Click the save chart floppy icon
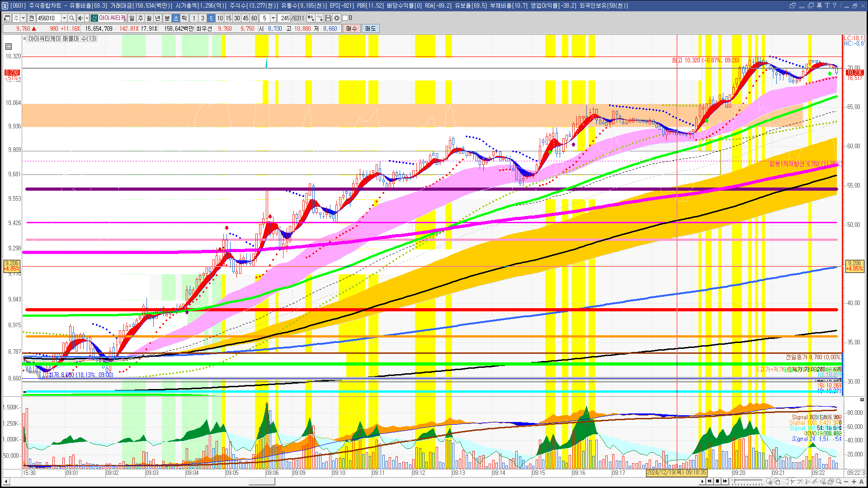 (328, 18)
